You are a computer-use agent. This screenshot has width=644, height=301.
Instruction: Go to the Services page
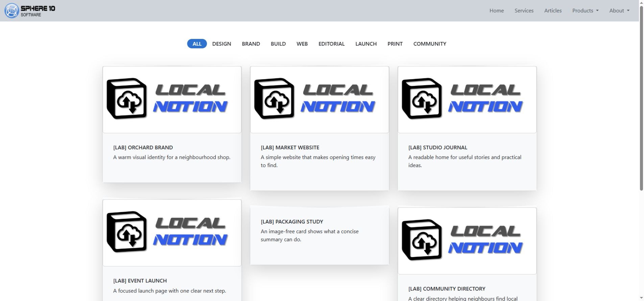coord(524,11)
